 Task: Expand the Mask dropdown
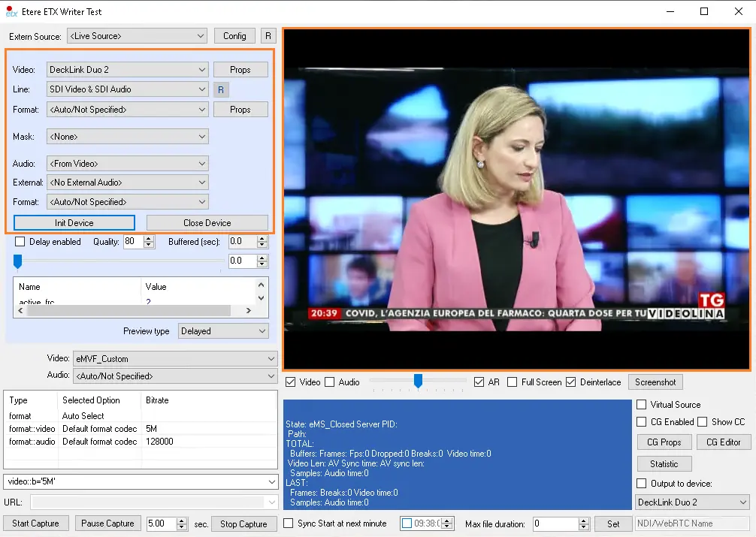point(126,137)
